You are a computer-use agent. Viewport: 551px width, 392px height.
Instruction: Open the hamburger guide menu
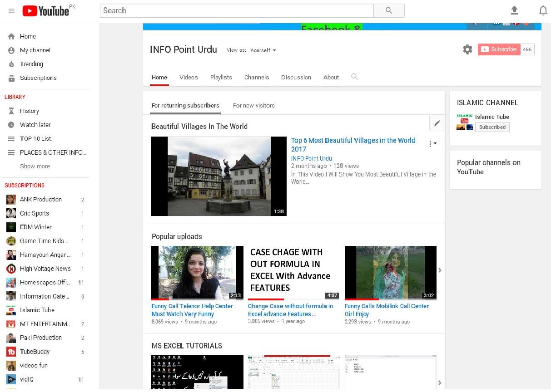[11, 11]
